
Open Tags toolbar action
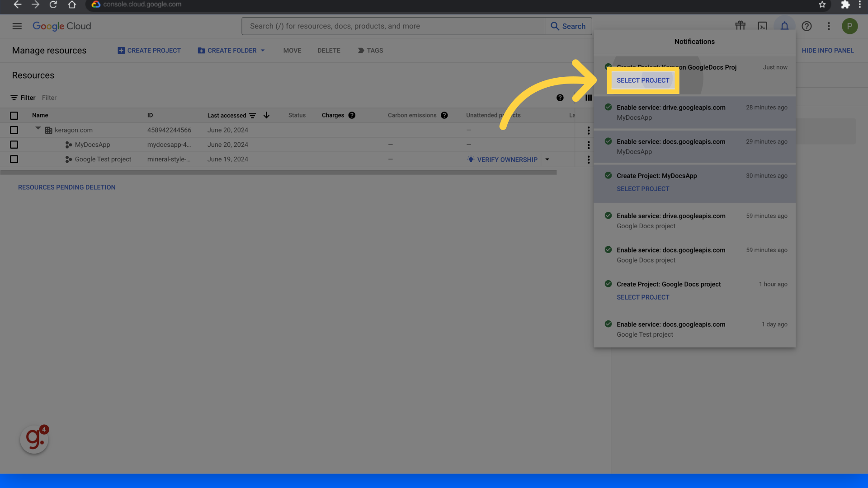click(370, 51)
